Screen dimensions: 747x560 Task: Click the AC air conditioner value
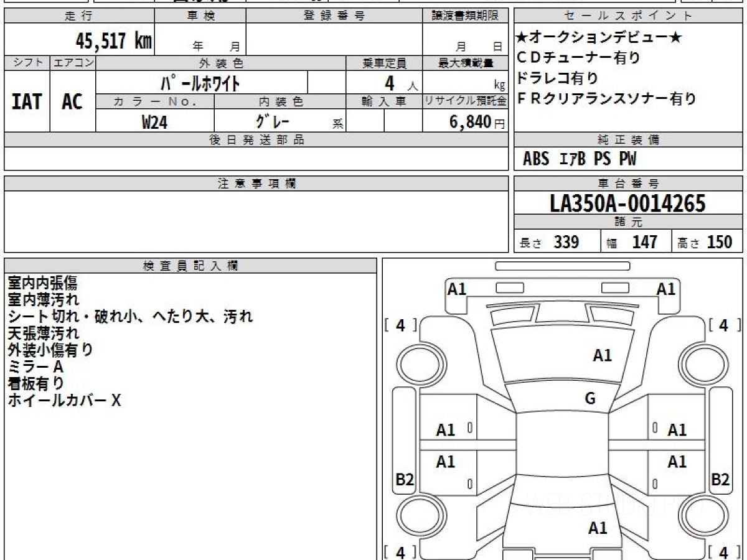[x=73, y=101]
